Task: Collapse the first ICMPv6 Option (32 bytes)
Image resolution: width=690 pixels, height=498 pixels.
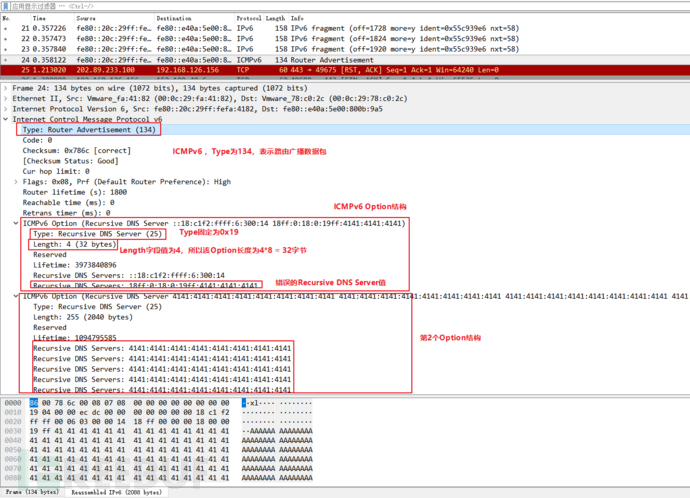Action: point(16,223)
